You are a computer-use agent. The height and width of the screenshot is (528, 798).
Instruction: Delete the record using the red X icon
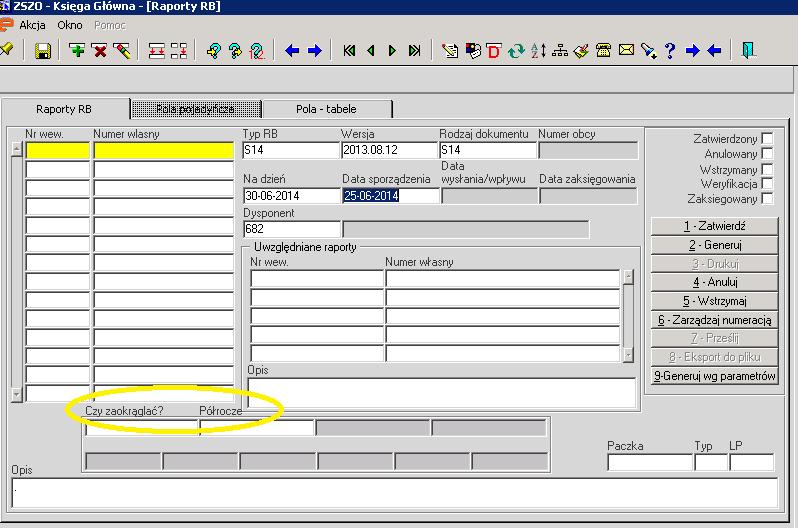pyautogui.click(x=100, y=50)
